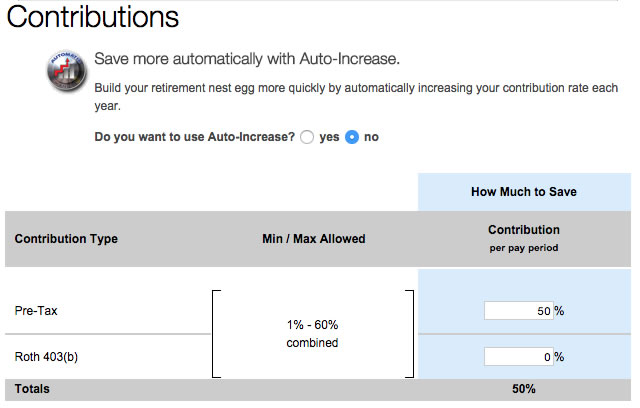Viewport: 640px width, 408px height.
Task: Click "Do you want to use Auto-Increase?" question
Action: pyautogui.click(x=193, y=137)
